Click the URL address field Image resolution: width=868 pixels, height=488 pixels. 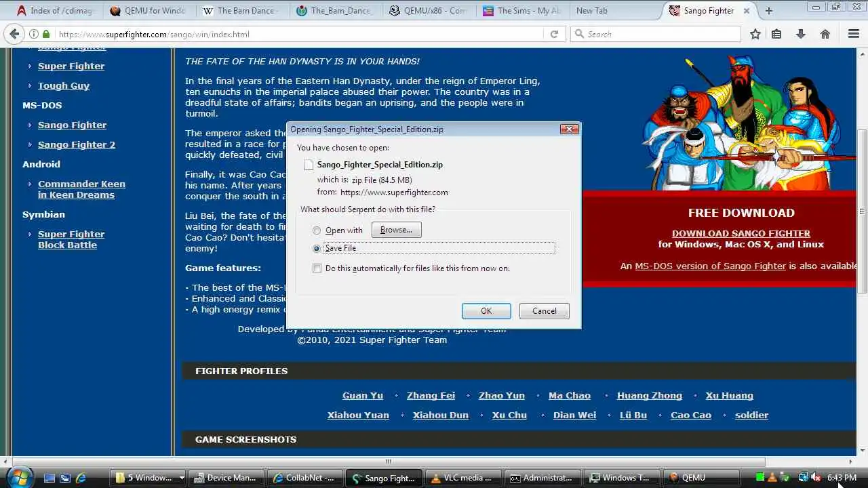(x=298, y=34)
